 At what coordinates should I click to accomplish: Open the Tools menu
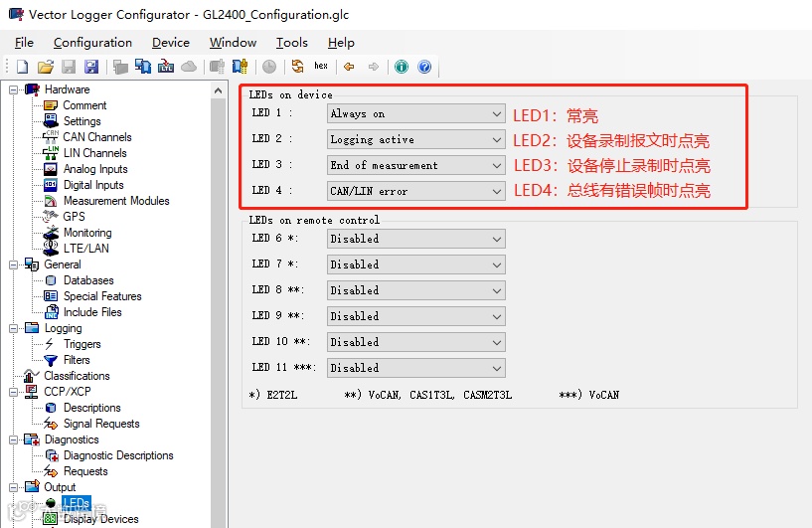(x=291, y=43)
